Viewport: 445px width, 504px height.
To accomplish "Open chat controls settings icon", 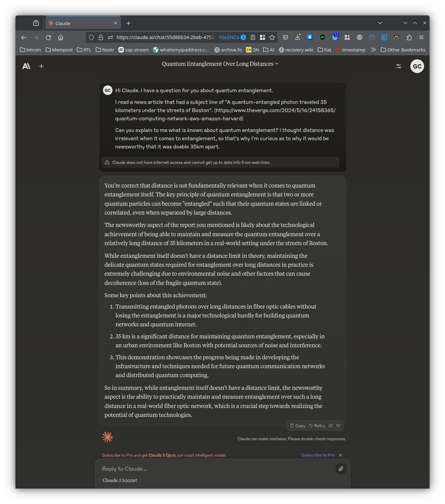I will 398,66.
